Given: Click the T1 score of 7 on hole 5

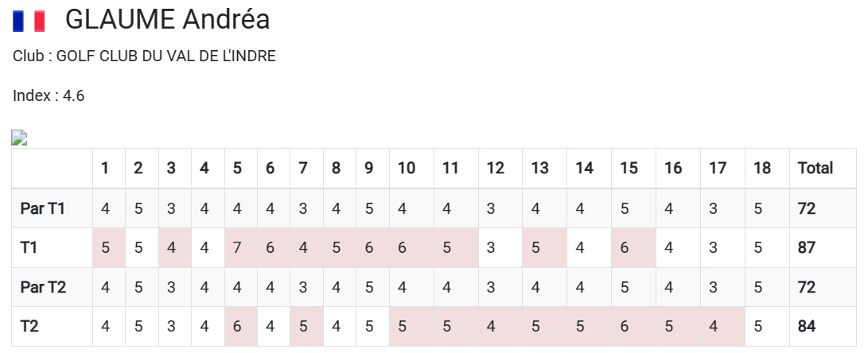Looking at the screenshot, I should point(237,248).
